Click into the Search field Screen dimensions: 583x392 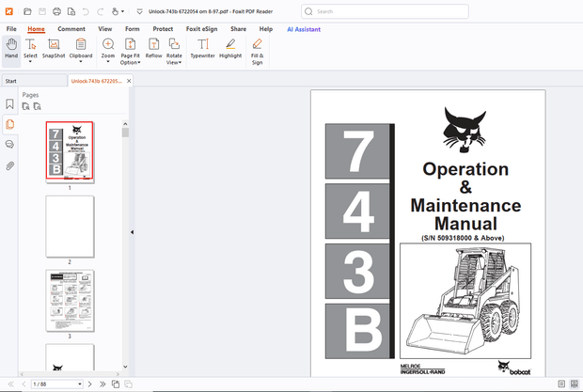coord(385,11)
